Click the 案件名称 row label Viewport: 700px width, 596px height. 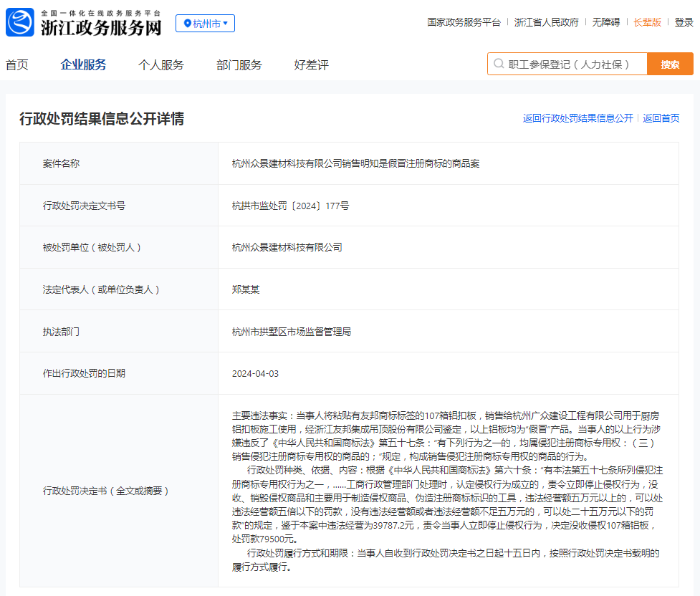[61, 163]
